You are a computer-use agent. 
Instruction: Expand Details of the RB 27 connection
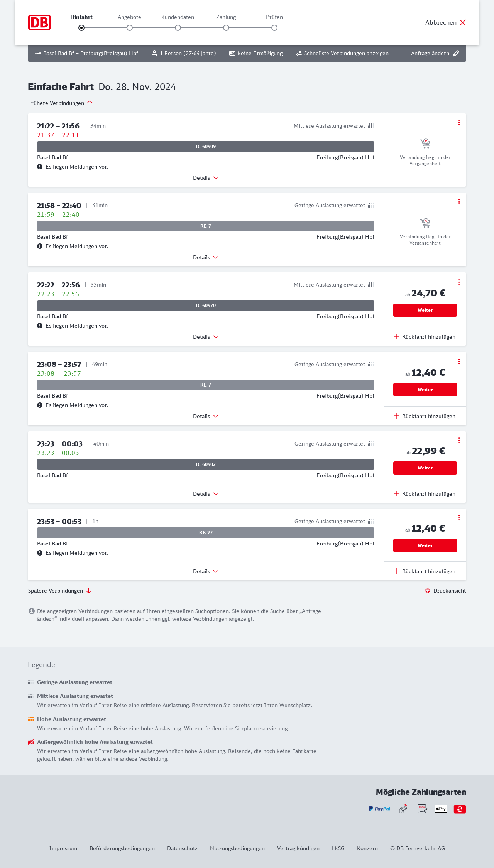pos(206,571)
